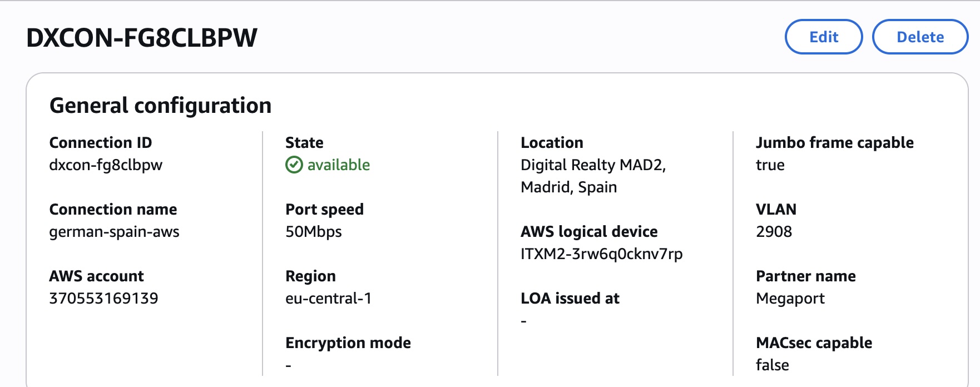Click the Edit button
This screenshot has width=980, height=387.
[x=823, y=37]
